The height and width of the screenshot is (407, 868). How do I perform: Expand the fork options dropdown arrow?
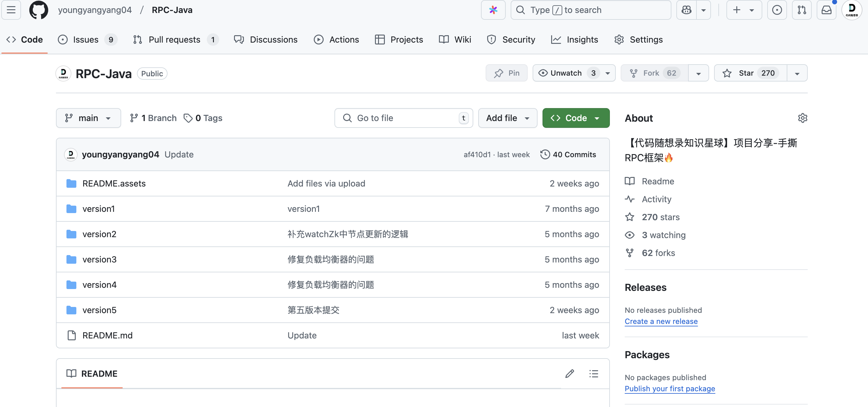coord(699,73)
